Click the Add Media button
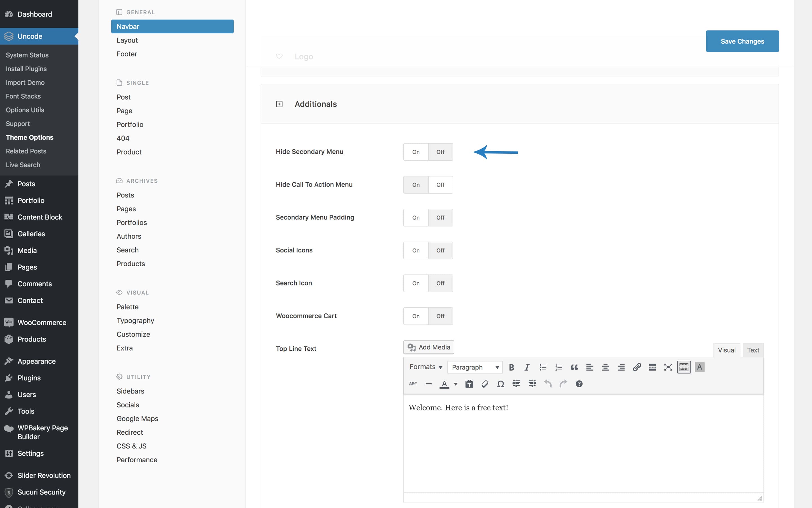 click(x=429, y=347)
